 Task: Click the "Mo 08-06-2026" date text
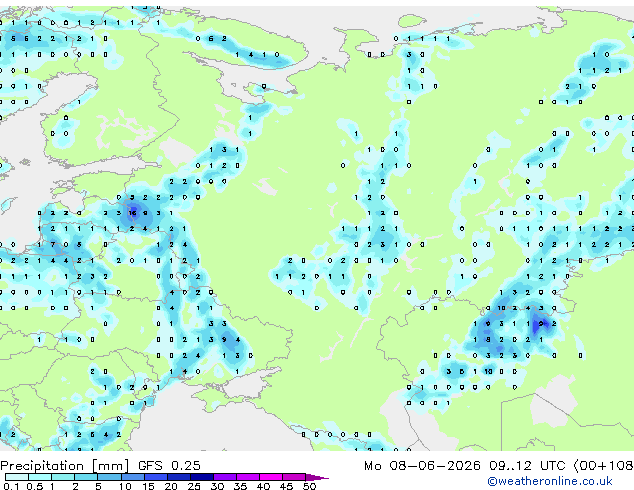coord(422,466)
